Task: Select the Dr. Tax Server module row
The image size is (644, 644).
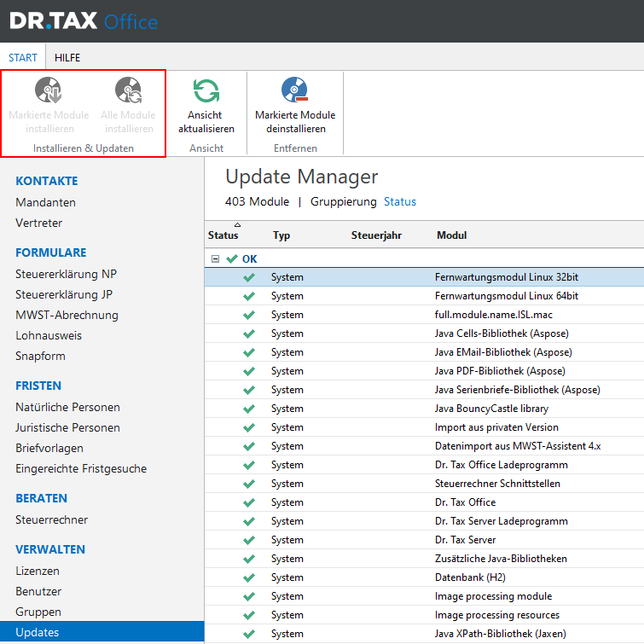Action: pos(424,540)
